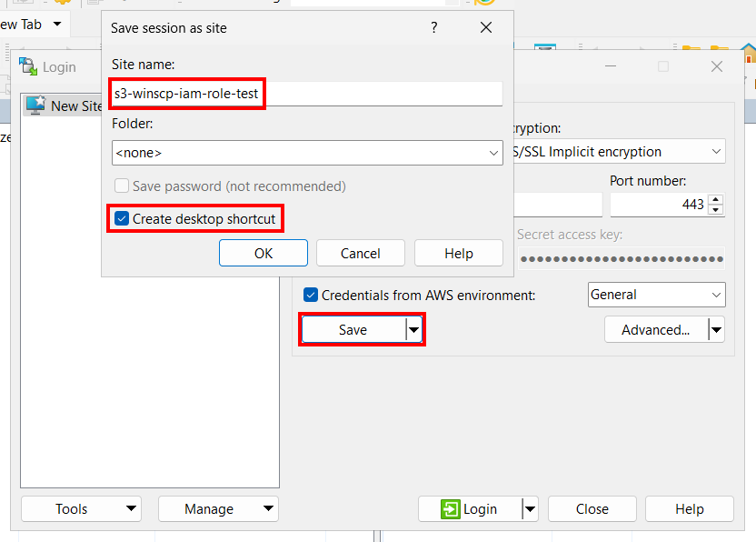Click the Advanced... button
Image resolution: width=756 pixels, height=542 pixels.
(x=656, y=329)
